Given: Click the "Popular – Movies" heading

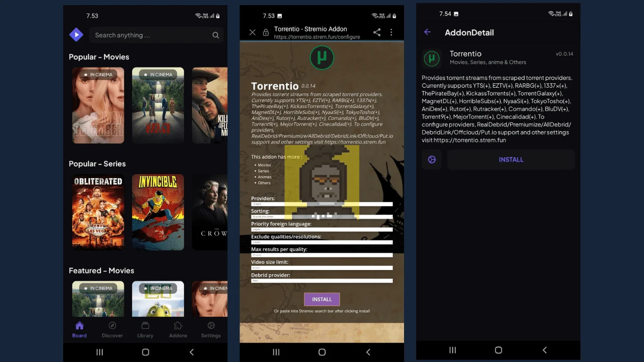Looking at the screenshot, I should pos(99,57).
